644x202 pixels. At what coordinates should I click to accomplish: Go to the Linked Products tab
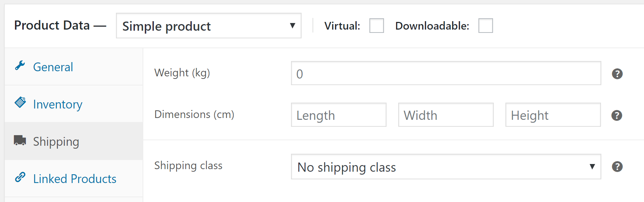pyautogui.click(x=74, y=179)
